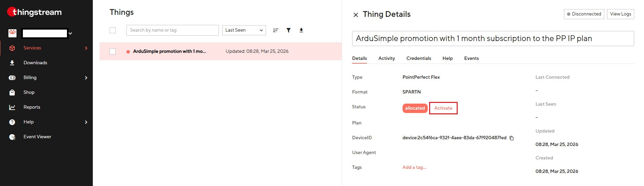Image resolution: width=644 pixels, height=186 pixels.
Task: Click the Reports chart icon
Action: tap(12, 107)
